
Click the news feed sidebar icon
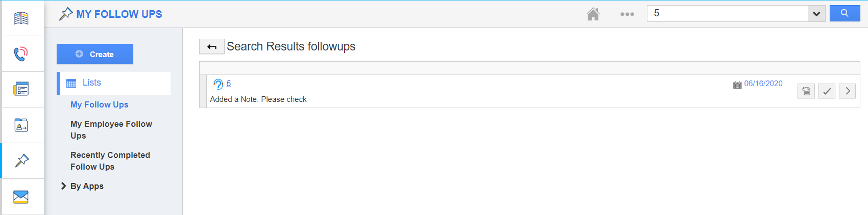coord(21,89)
